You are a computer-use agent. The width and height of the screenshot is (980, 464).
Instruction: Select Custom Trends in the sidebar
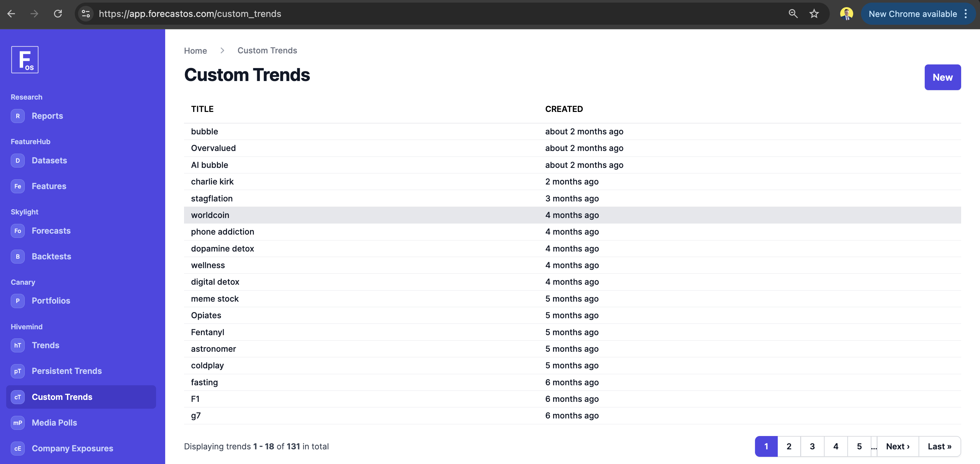click(x=62, y=397)
